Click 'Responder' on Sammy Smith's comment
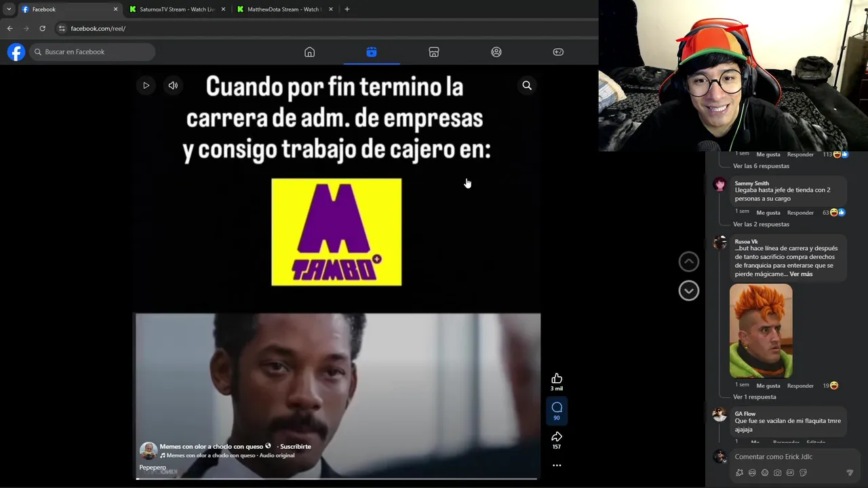The width and height of the screenshot is (868, 488). pyautogui.click(x=800, y=213)
